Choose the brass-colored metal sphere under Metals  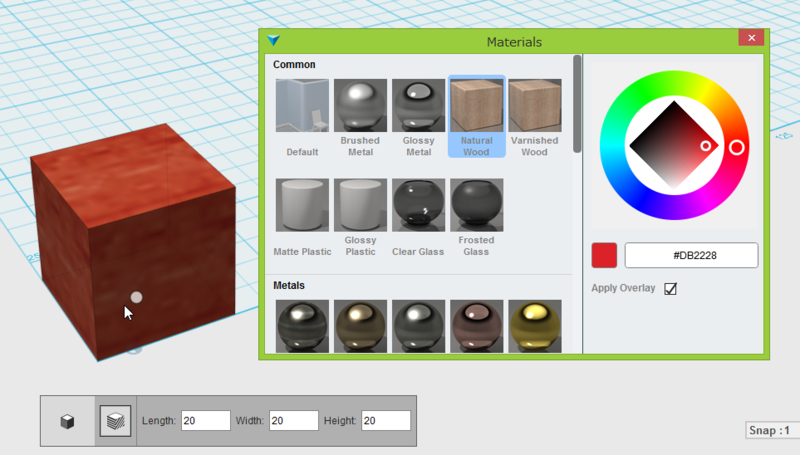coord(360,326)
